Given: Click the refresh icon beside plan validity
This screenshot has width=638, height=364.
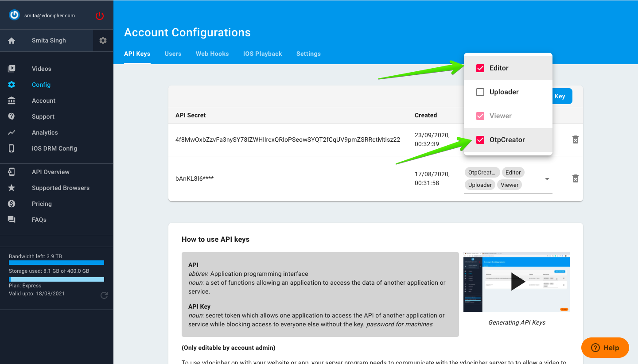Looking at the screenshot, I should point(104,295).
